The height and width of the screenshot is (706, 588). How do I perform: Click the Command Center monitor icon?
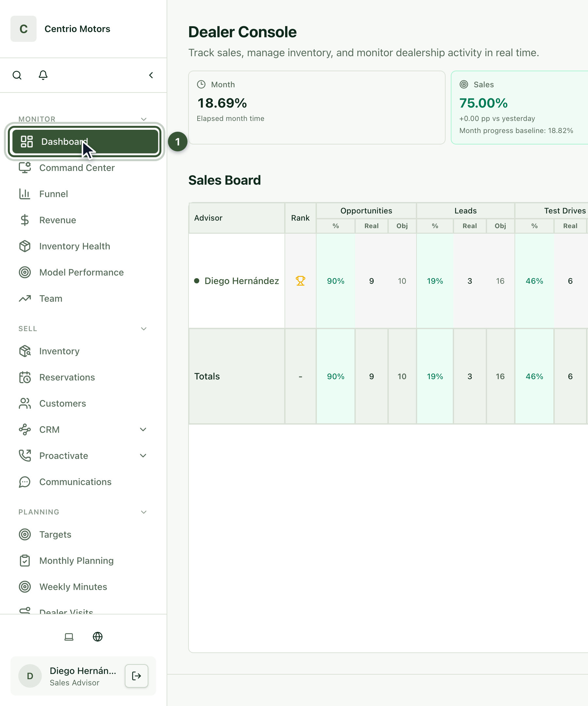(x=25, y=167)
